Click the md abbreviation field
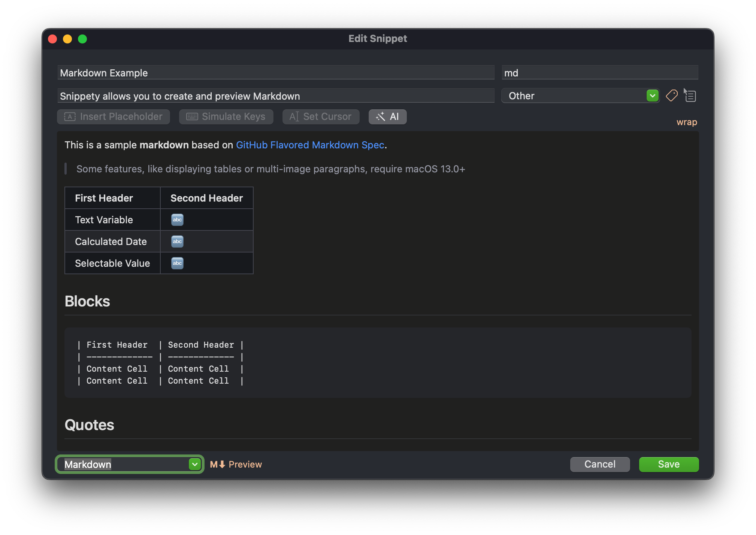756x535 pixels. [600, 73]
